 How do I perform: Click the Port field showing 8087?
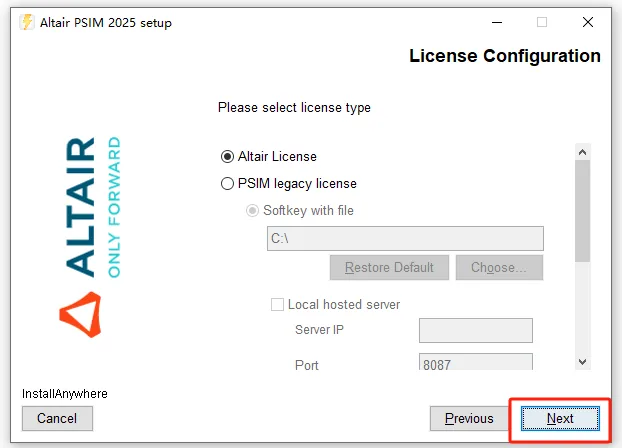click(476, 362)
